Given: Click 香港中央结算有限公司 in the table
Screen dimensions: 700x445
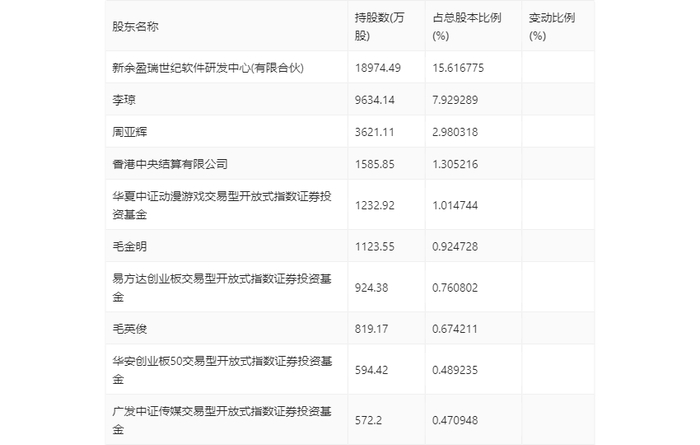Looking at the screenshot, I should tap(170, 164).
